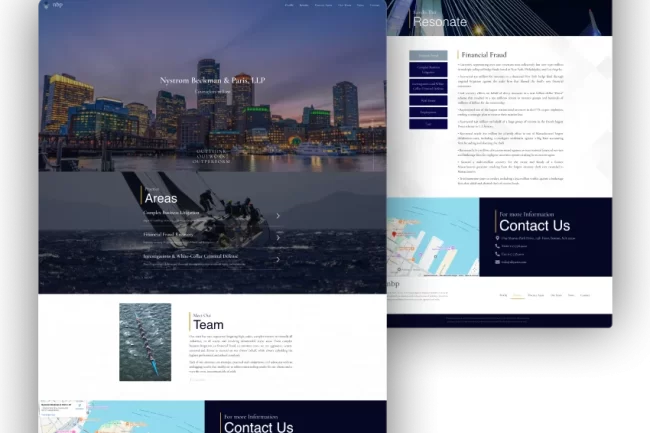Select the Investigations and White Collar sidebar tab
Image resolution: width=650 pixels, height=433 pixels.
pos(429,85)
